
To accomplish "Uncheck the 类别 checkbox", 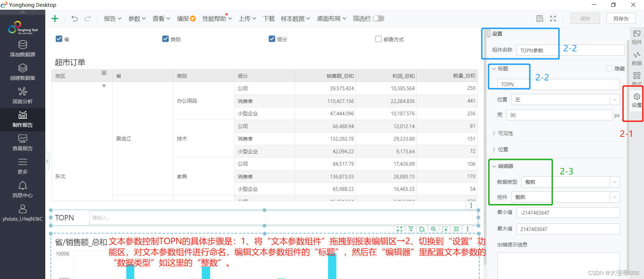I will pyautogui.click(x=165, y=39).
